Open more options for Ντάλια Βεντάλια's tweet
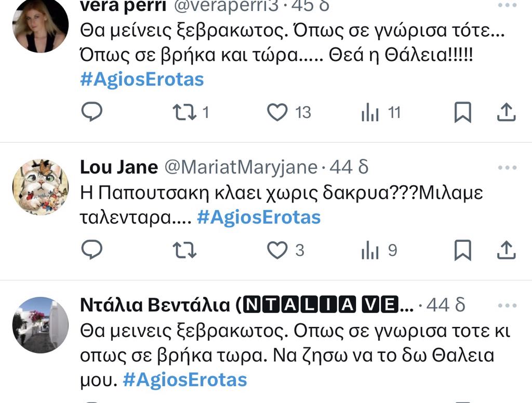 click(x=507, y=305)
